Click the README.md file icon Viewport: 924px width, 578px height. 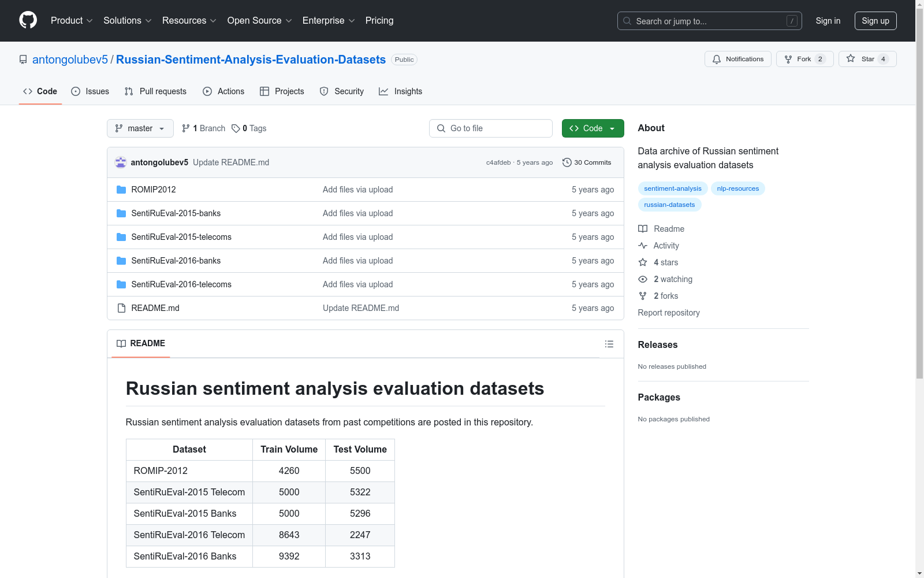point(121,308)
